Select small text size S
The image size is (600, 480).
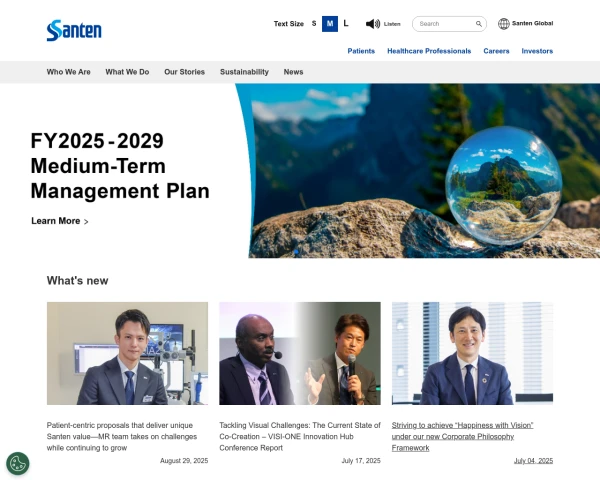click(314, 24)
